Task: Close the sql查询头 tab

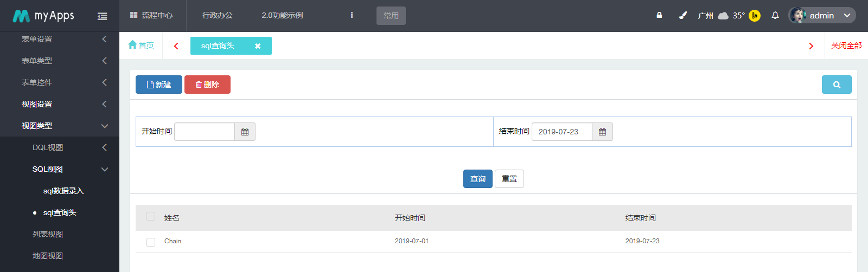Action: [x=258, y=46]
